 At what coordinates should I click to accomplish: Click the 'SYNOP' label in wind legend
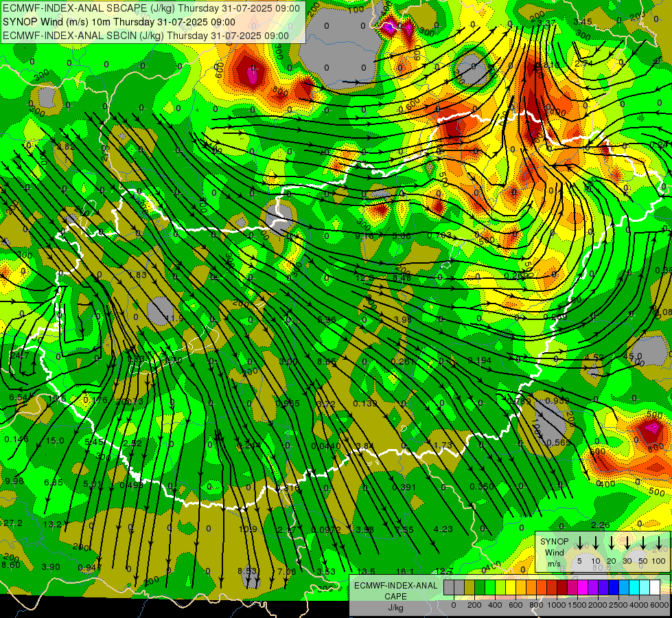pyautogui.click(x=554, y=542)
